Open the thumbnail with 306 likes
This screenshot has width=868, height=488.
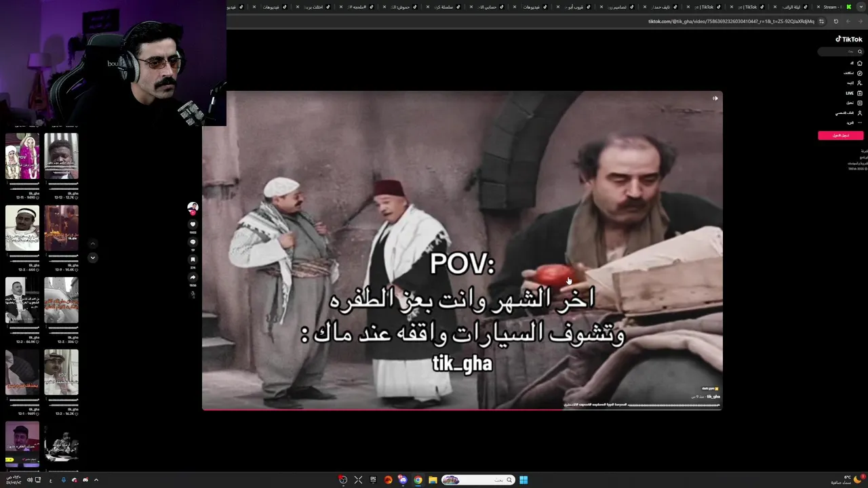[61, 300]
